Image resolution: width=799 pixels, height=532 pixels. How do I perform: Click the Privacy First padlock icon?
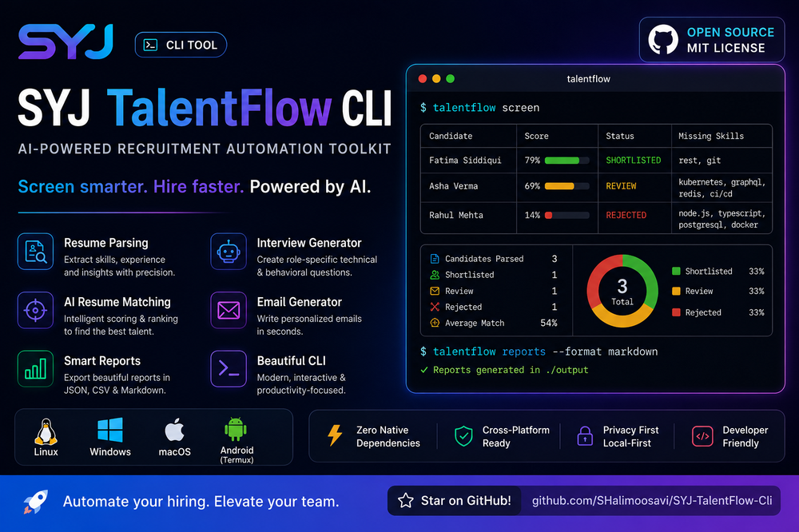[x=585, y=436]
